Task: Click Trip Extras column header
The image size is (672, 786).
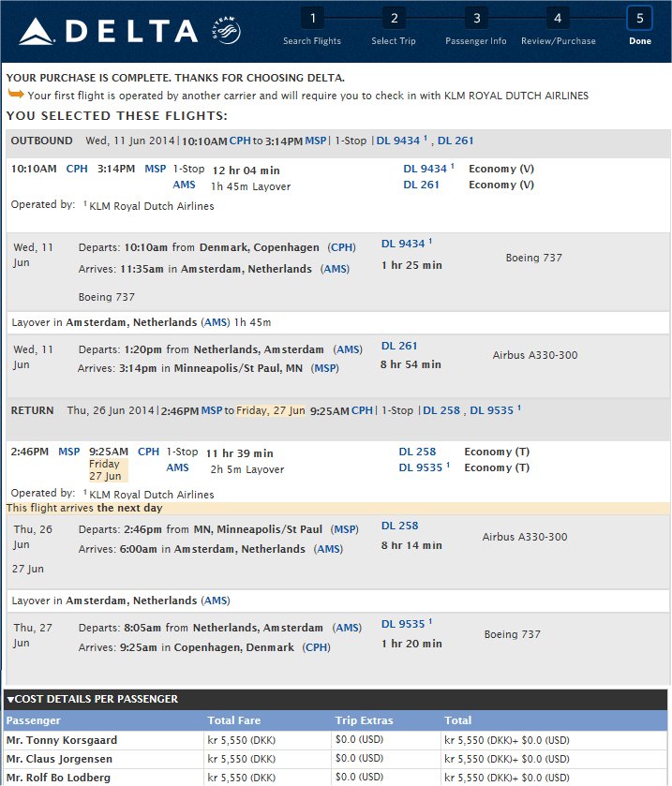Action: tap(364, 720)
